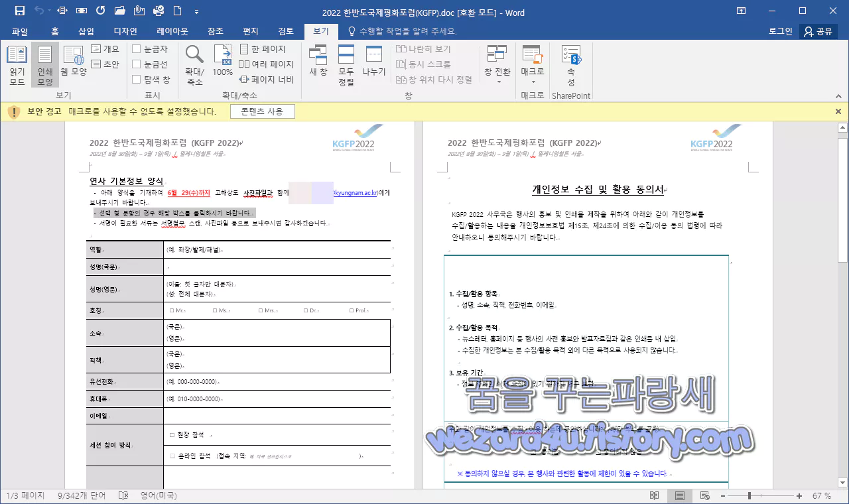Click Read Mode icon in status bar

[x=655, y=496]
